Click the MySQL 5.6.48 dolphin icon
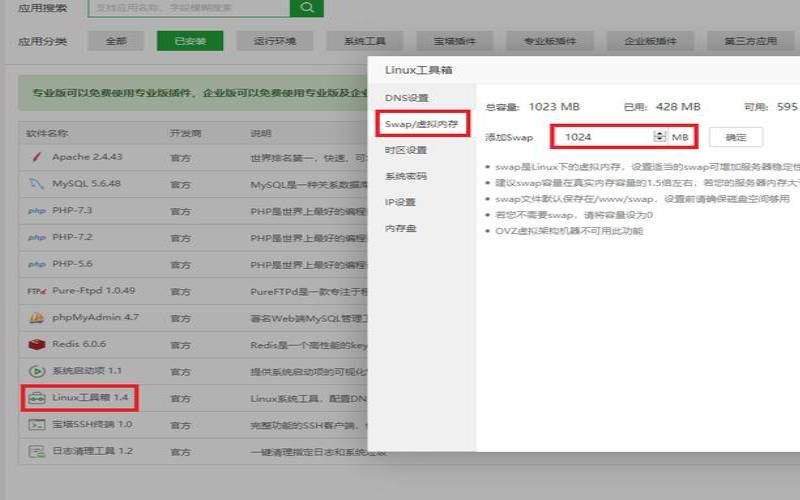 36,184
